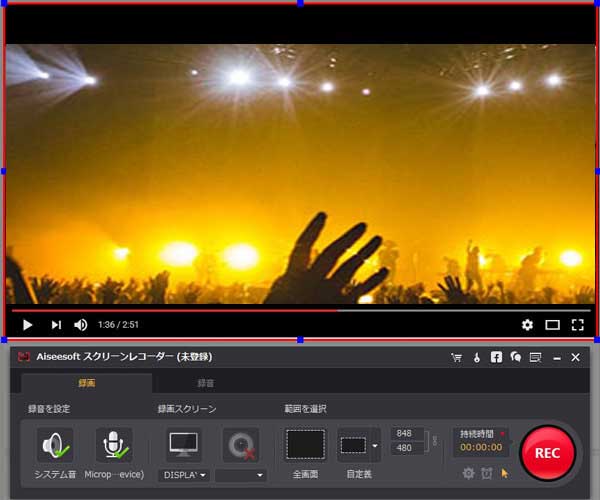Edit the width field showing 848
600x500 pixels.
point(406,433)
